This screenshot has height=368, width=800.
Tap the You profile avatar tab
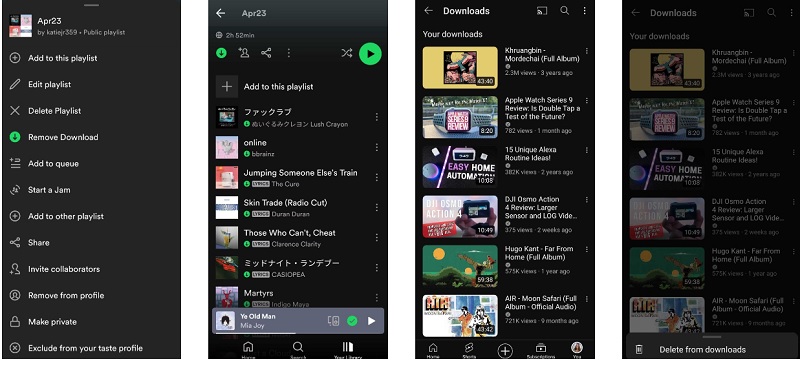577,348
